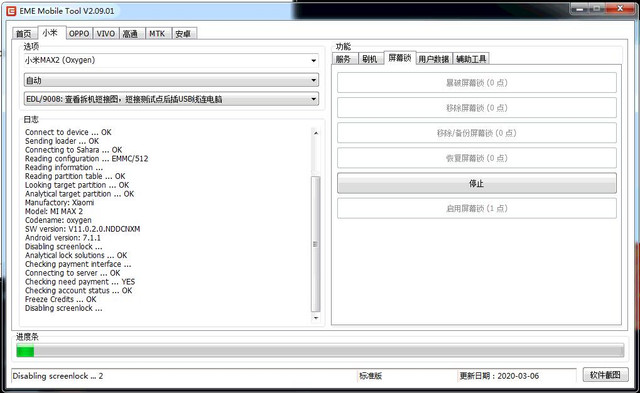Screen dimensions: 640x393
Task: Click the log line 'SW version: V11.0.2.0.NDDCNXM'
Action: [x=82, y=229]
